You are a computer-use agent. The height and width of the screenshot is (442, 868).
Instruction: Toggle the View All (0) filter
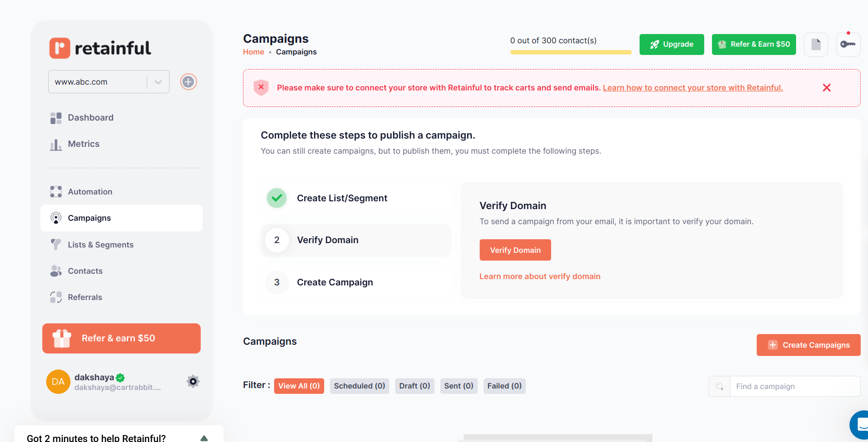click(x=299, y=386)
